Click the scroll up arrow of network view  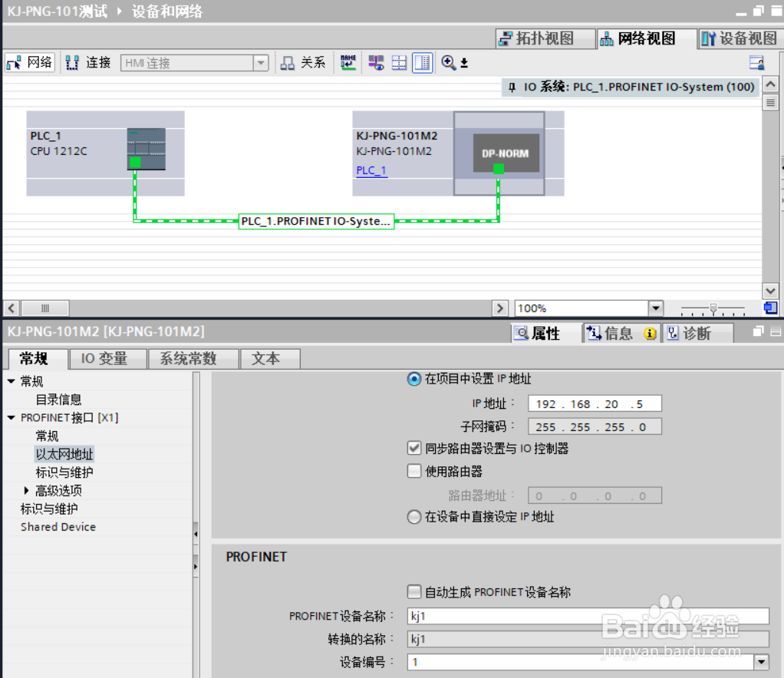click(x=770, y=84)
